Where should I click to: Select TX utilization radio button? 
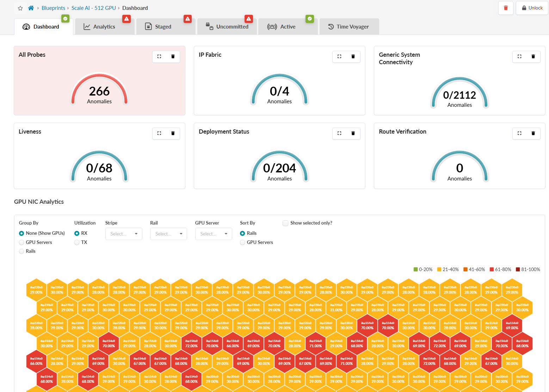pos(77,243)
